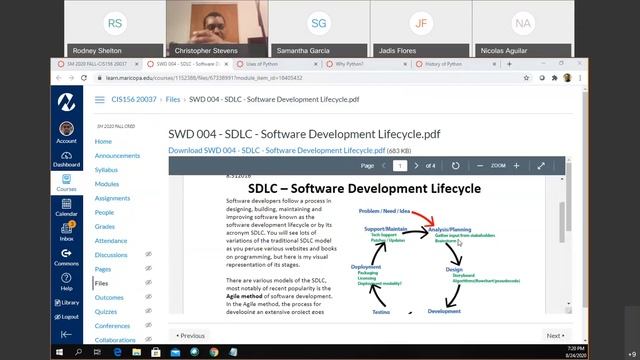Screen dimensions: 640x360
Task: Click the Next module item button
Action: (x=556, y=336)
